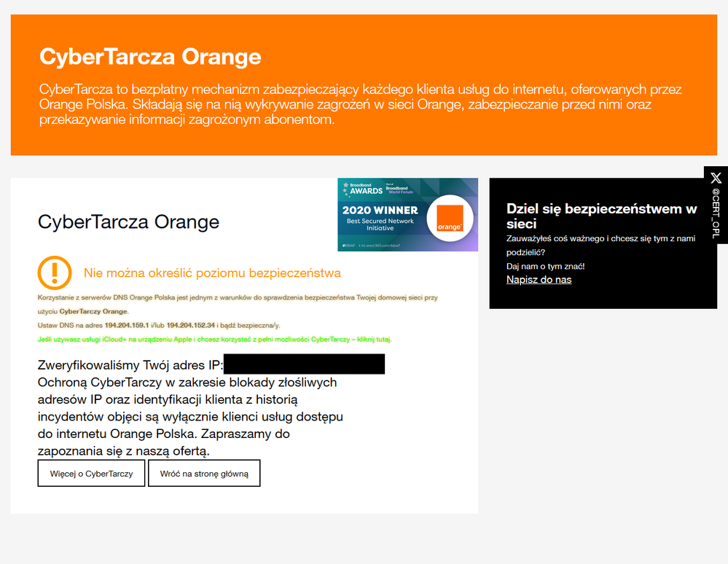Click the X (Twitter) icon on the sidebar
This screenshot has height=564, width=728.
coord(715,178)
